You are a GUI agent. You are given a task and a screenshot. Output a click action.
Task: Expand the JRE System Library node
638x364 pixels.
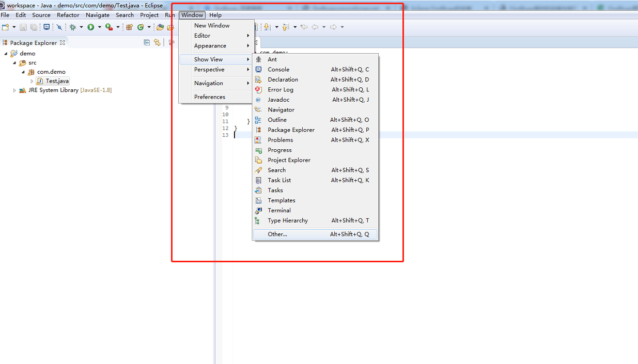tap(14, 90)
